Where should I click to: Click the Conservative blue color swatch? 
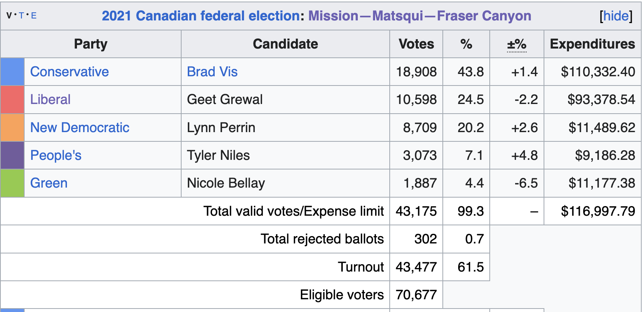12,72
